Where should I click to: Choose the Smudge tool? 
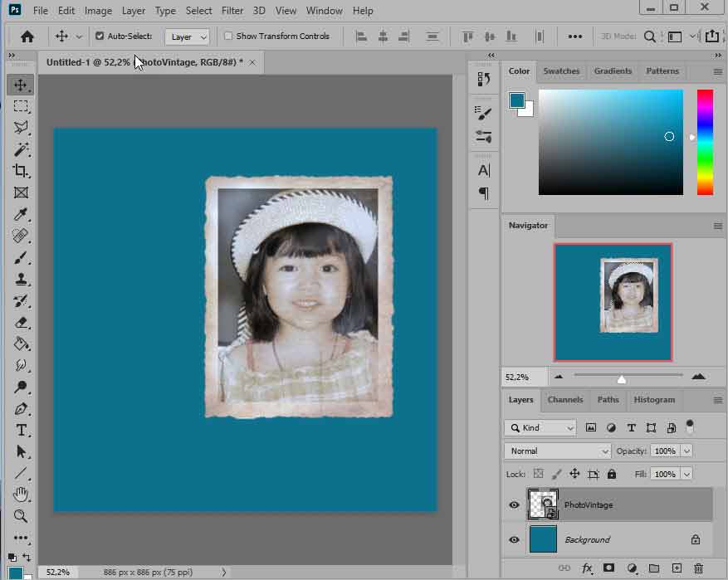tap(21, 365)
